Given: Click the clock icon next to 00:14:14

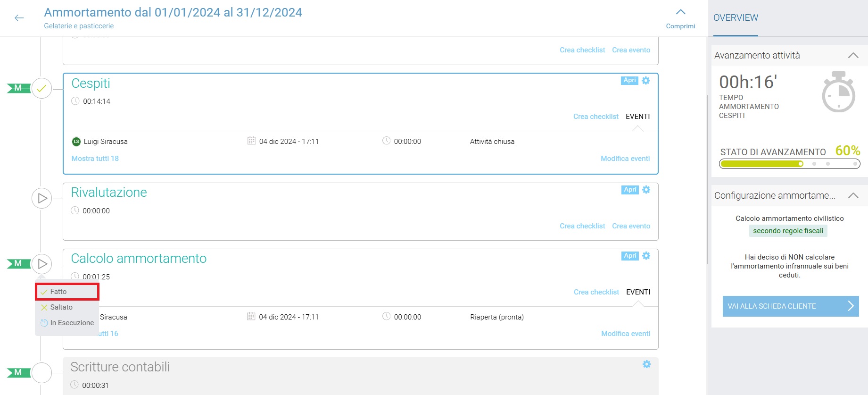Looking at the screenshot, I should point(75,101).
